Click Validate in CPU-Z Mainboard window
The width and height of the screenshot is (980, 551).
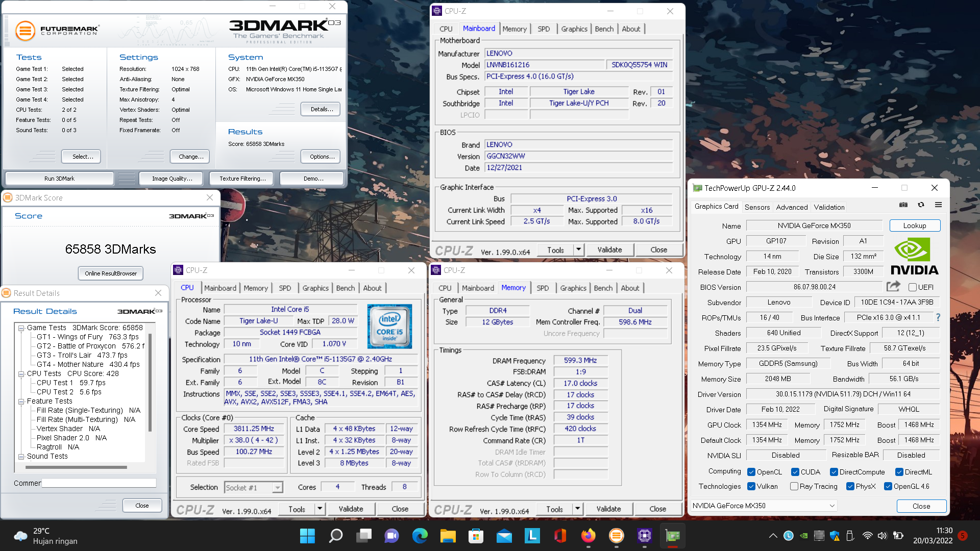[x=609, y=249]
